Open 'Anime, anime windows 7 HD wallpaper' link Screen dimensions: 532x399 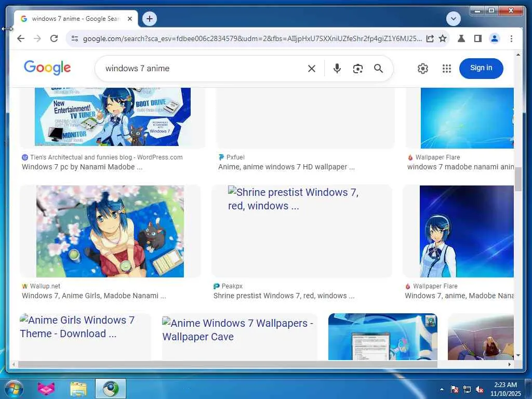[x=286, y=167]
